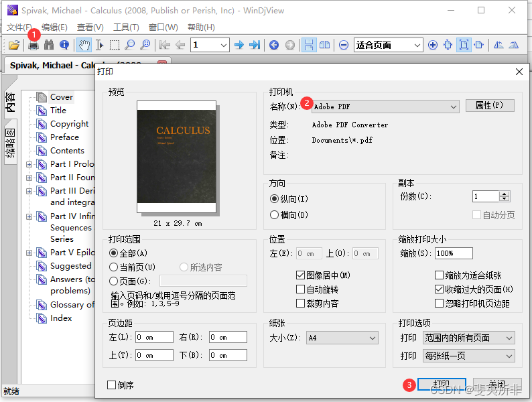Open the 窗口 menu

(163, 27)
